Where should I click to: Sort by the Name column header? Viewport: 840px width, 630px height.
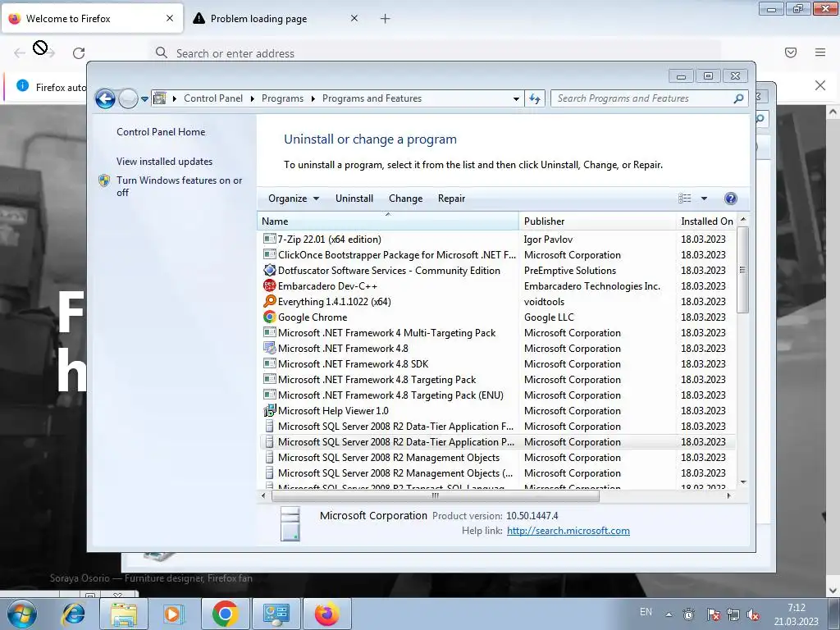(x=388, y=221)
